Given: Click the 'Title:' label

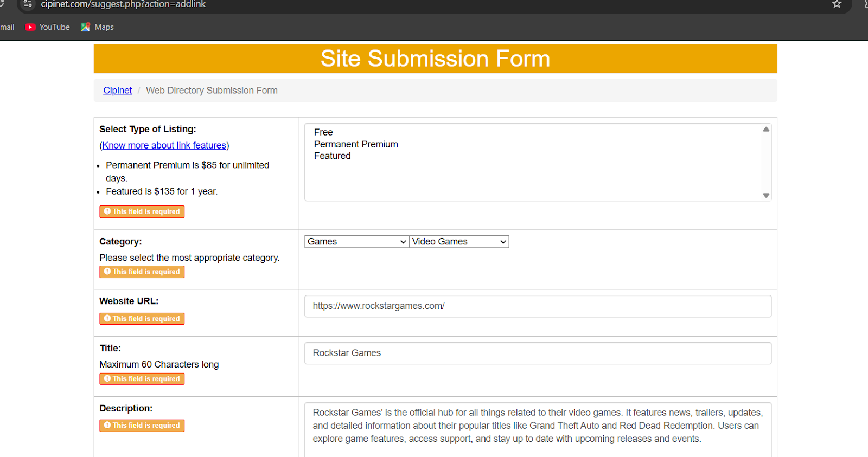Looking at the screenshot, I should pyautogui.click(x=110, y=349).
